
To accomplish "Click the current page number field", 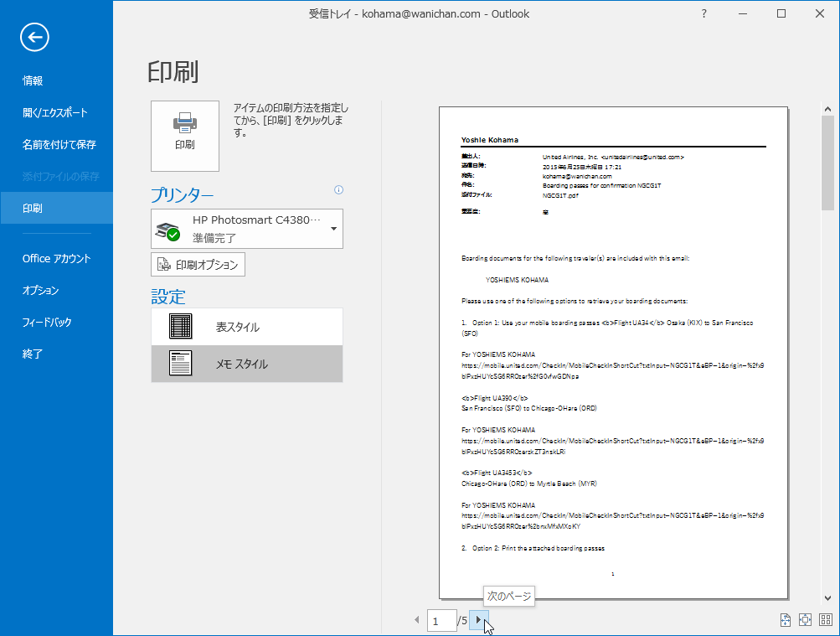I will coord(442,620).
